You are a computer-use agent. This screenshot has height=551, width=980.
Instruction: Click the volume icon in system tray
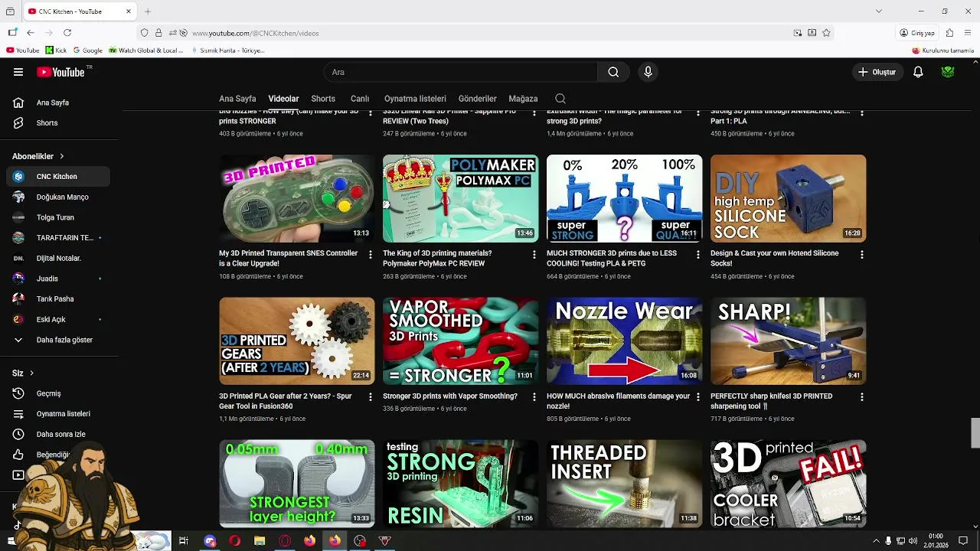coord(913,541)
